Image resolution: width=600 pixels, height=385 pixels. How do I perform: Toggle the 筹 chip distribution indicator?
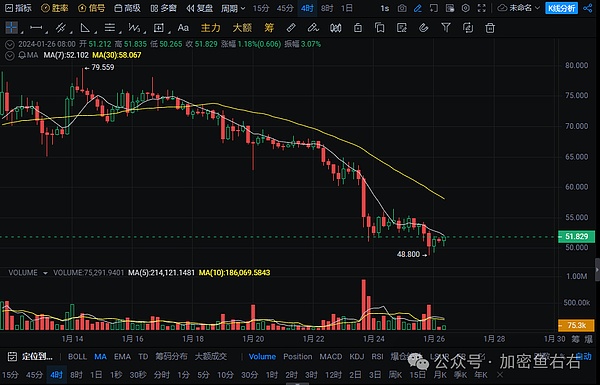point(269,28)
